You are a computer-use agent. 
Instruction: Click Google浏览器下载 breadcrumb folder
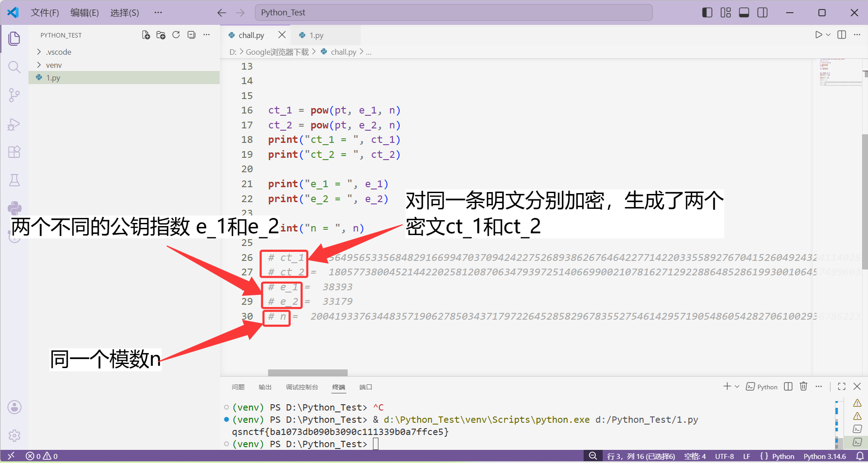tap(277, 52)
